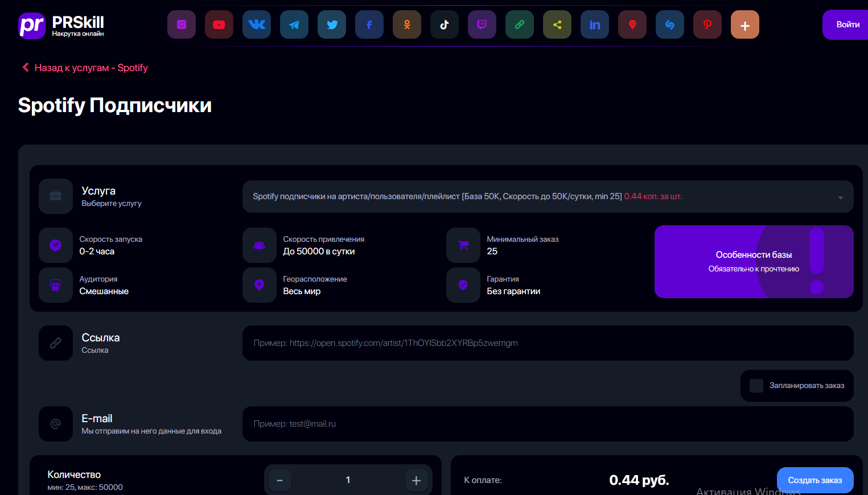Click the Смешанные audience value
This screenshot has width=868, height=495.
tap(104, 291)
